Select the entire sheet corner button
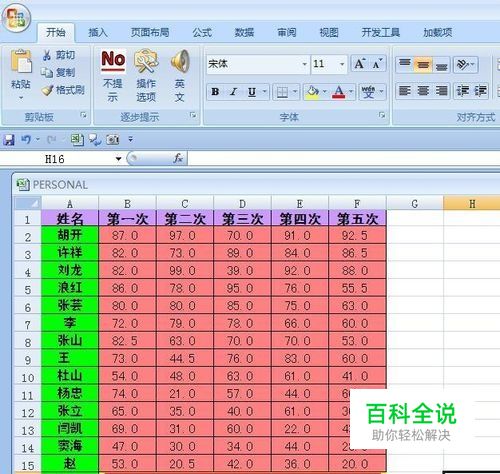This screenshot has width=500, height=474. (x=28, y=203)
